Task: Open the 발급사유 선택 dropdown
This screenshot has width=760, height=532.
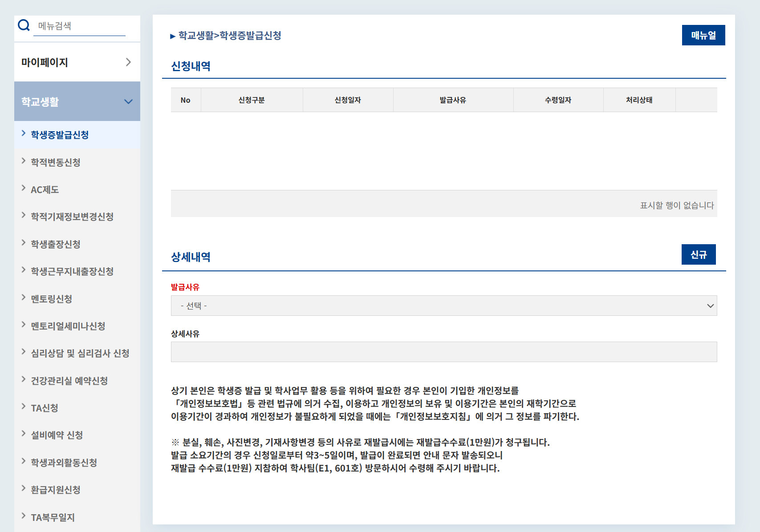Action: [444, 306]
